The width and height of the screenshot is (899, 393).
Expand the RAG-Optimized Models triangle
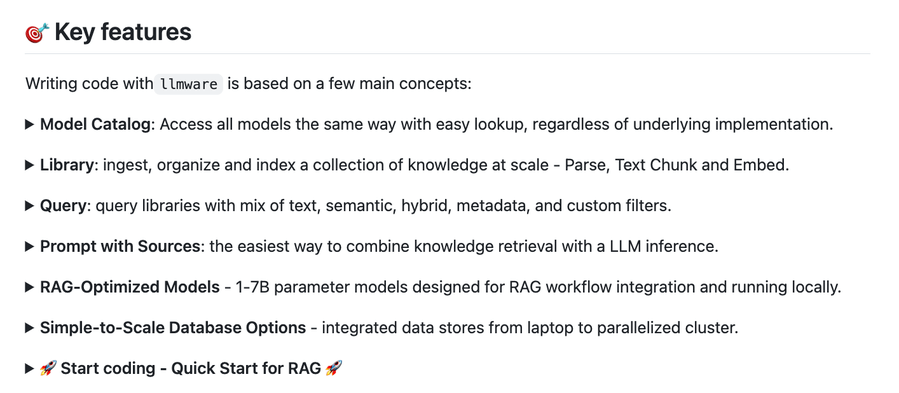point(30,287)
